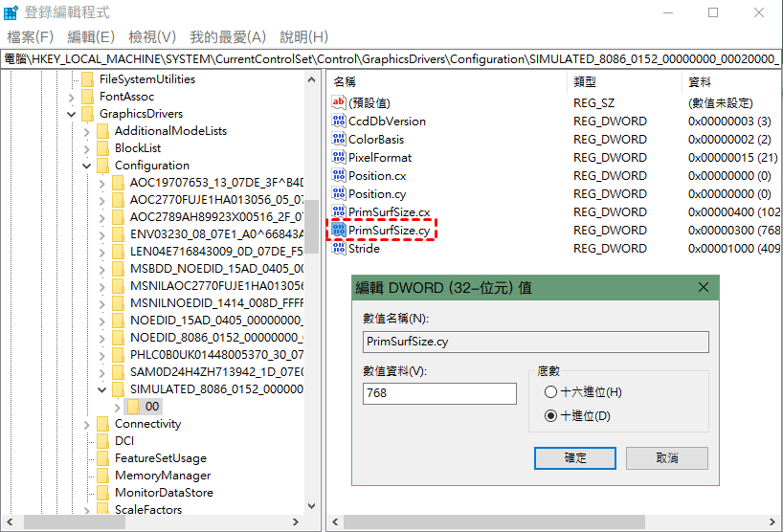This screenshot has height=532, width=783.
Task: Open the 檢視(V) menu
Action: coord(152,37)
